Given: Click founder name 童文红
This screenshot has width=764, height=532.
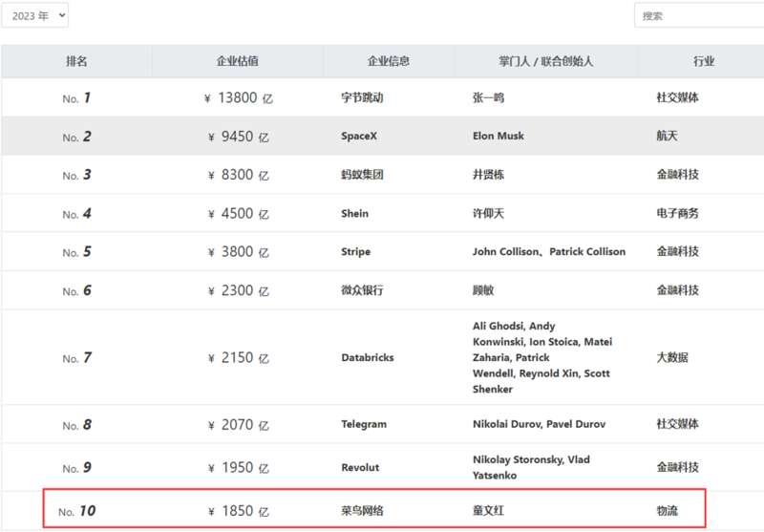Looking at the screenshot, I should click(488, 511).
